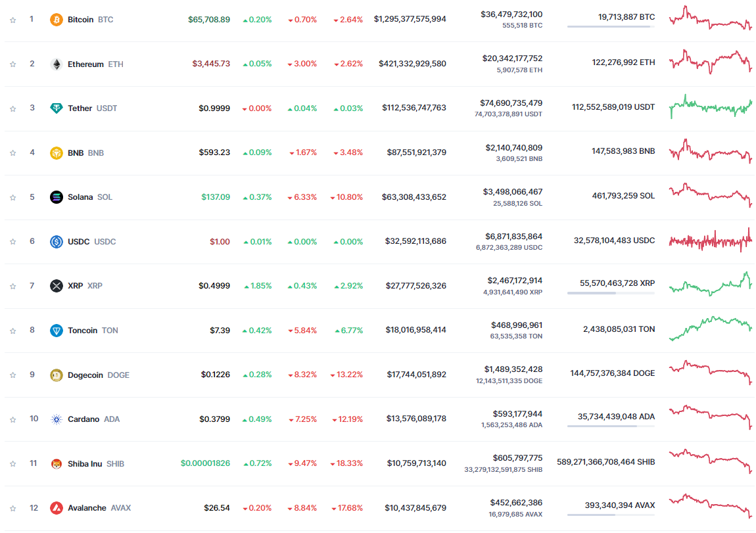The width and height of the screenshot is (756, 533).
Task: Click the blue USDC logo icon
Action: (57, 241)
